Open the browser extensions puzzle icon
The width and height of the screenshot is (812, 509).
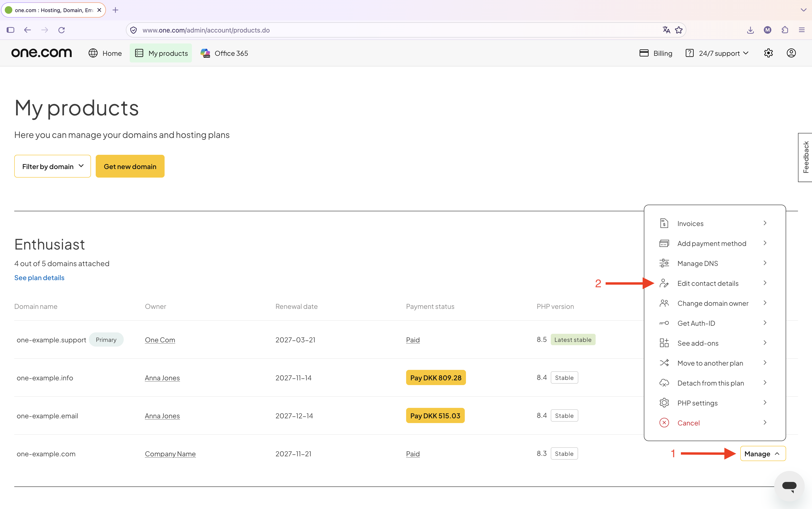(785, 30)
